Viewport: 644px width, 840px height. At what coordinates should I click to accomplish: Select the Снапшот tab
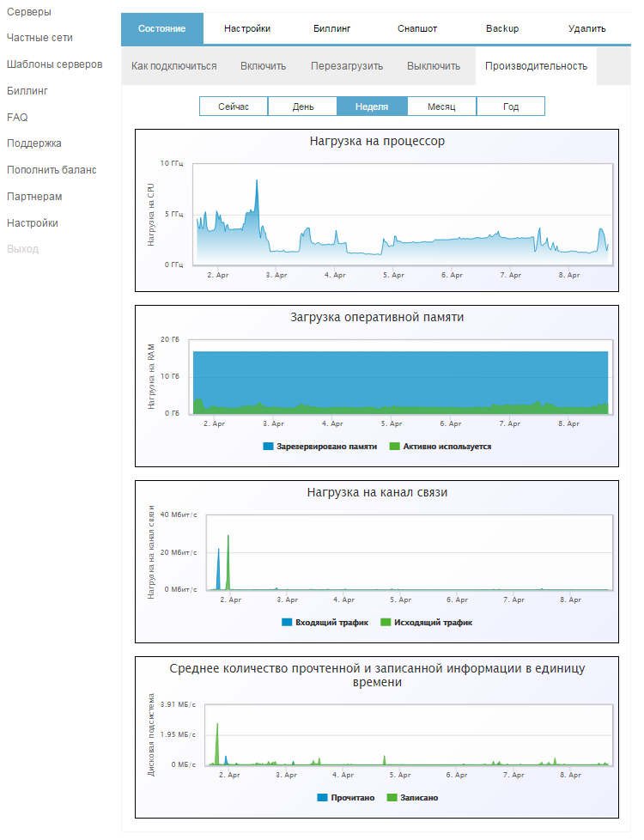click(417, 28)
